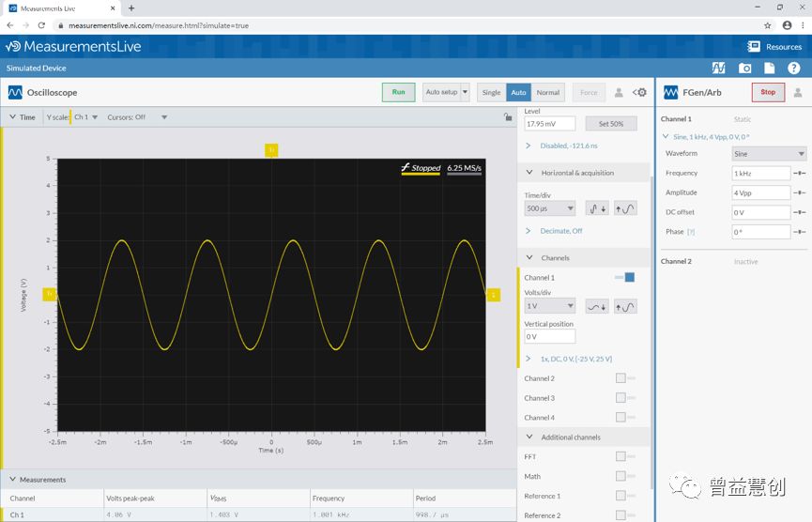Enable the Channel 2 oscilloscope toggle

(624, 378)
